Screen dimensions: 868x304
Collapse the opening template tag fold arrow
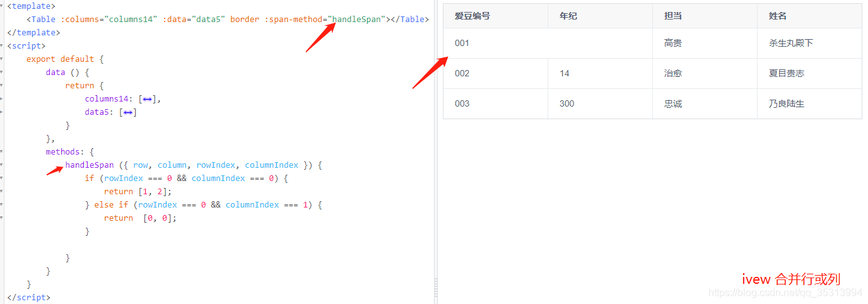click(2, 6)
